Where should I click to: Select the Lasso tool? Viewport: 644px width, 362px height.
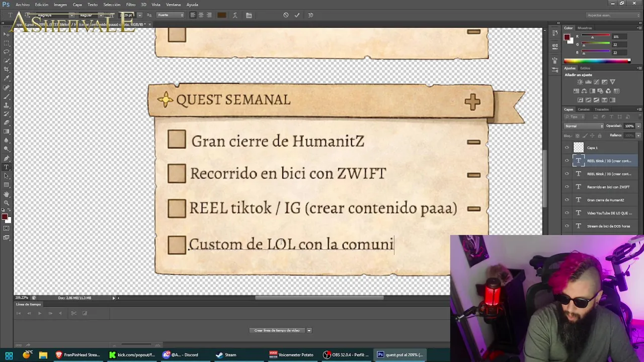[x=6, y=52]
